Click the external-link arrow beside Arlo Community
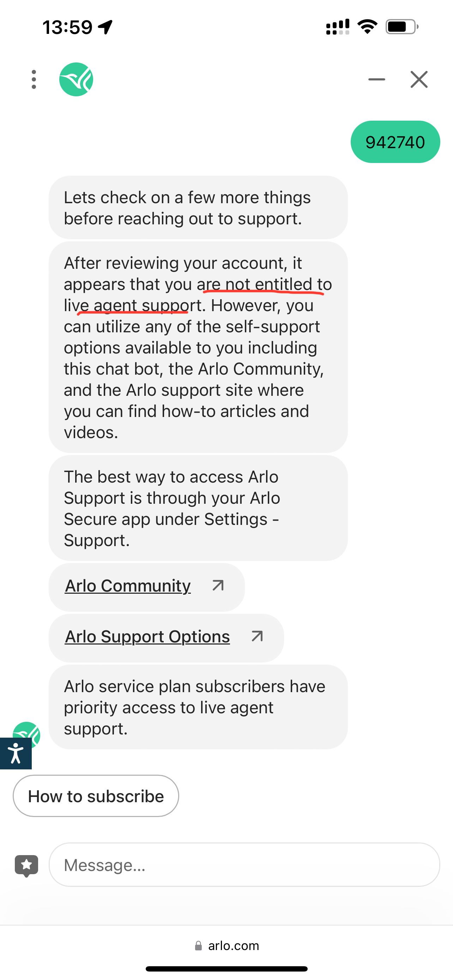The image size is (453, 980). pos(218,586)
